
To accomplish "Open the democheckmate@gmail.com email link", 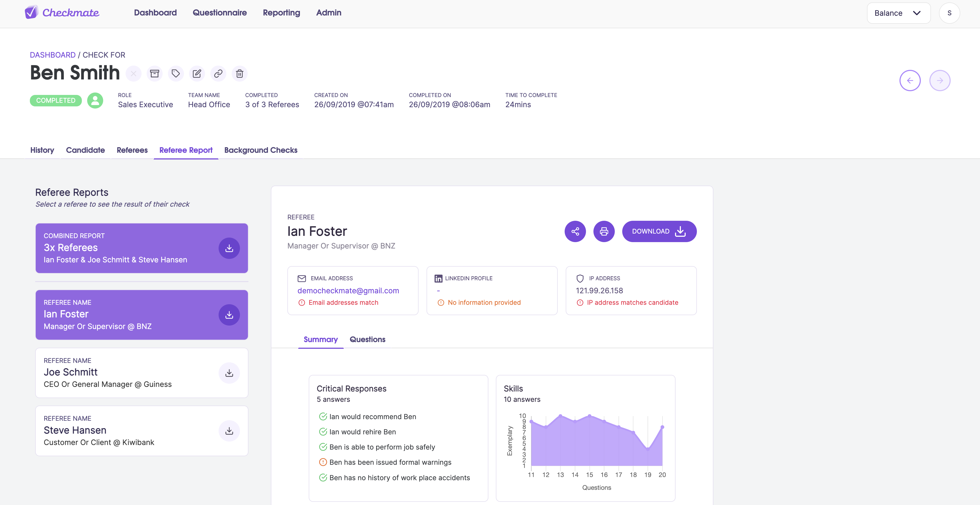I will tap(348, 290).
